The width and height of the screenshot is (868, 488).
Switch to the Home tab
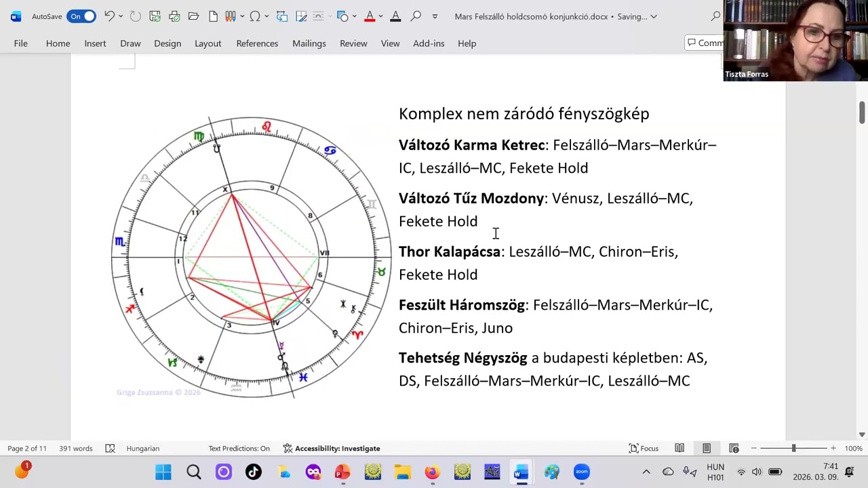pos(58,43)
